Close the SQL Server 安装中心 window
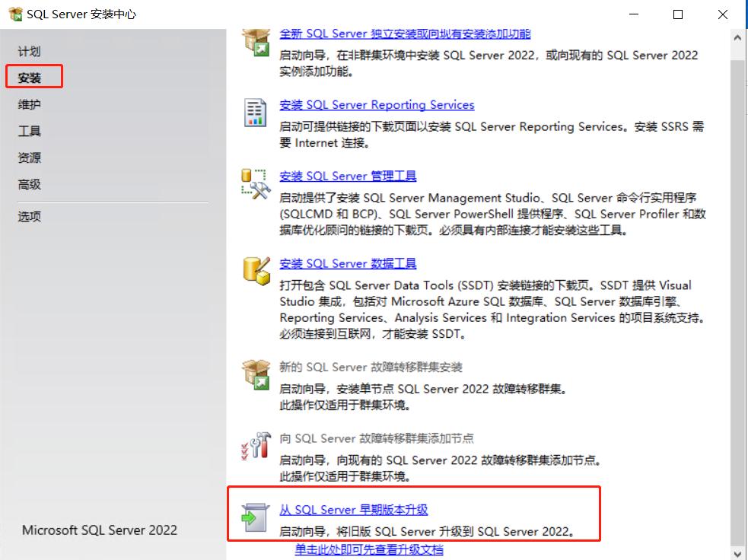This screenshot has width=748, height=560. [723, 14]
